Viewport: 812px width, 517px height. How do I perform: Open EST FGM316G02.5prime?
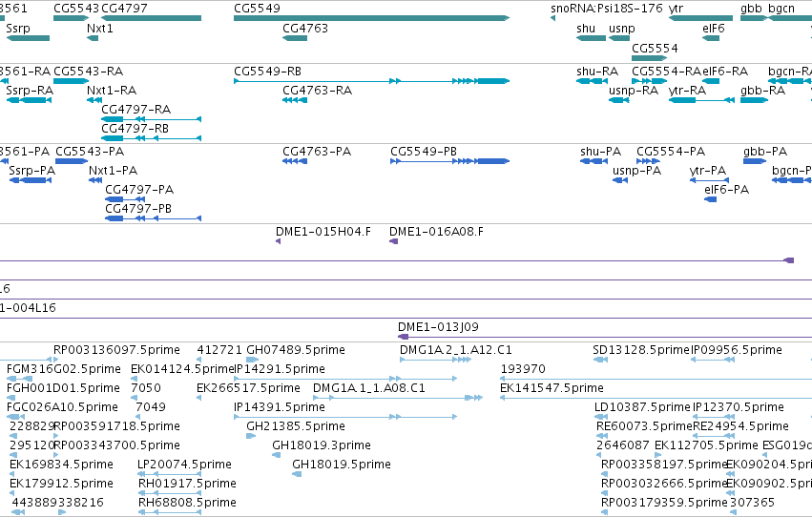[63, 369]
